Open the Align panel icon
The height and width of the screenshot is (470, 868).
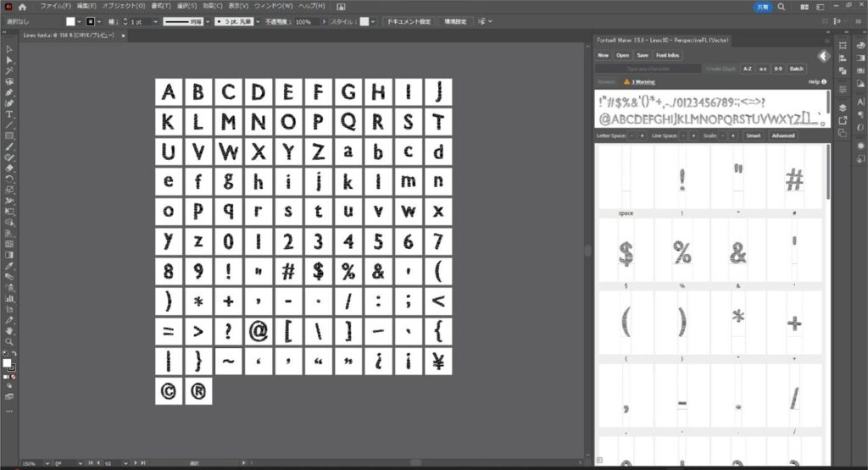click(843, 58)
